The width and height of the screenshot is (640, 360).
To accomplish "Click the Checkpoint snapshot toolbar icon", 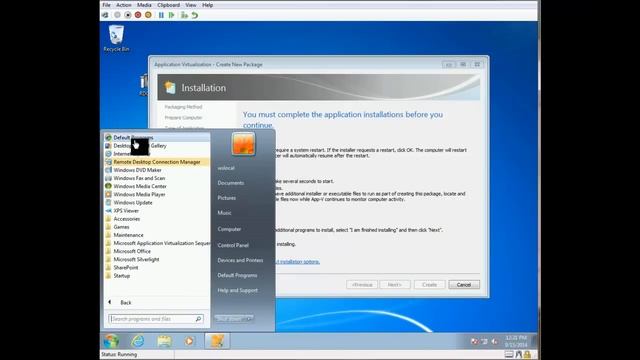I will 184,15.
